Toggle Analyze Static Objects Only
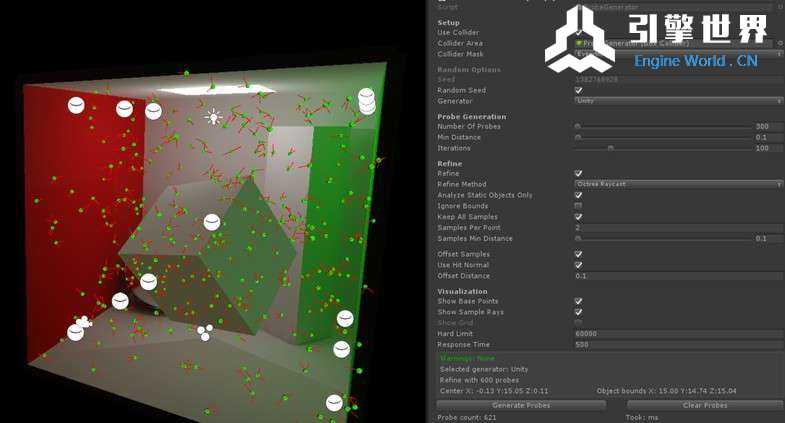The width and height of the screenshot is (785, 423). pos(578,195)
